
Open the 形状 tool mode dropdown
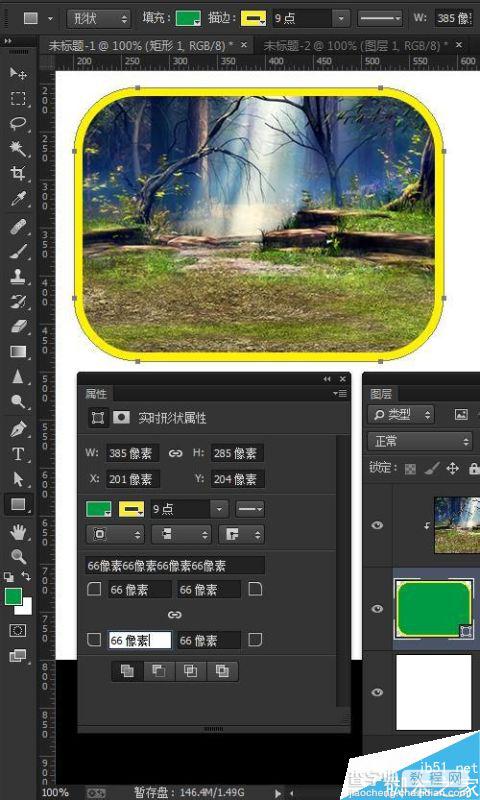[x=98, y=19]
